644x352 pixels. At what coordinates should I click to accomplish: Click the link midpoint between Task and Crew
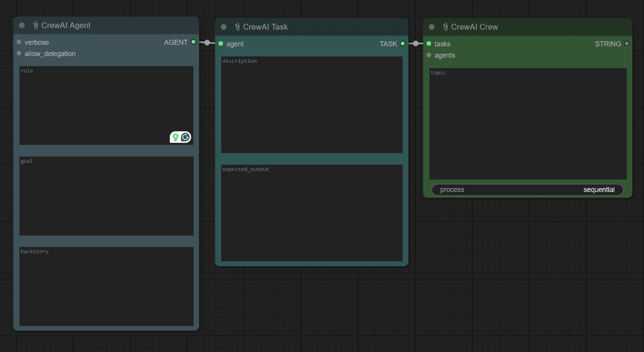pos(416,44)
